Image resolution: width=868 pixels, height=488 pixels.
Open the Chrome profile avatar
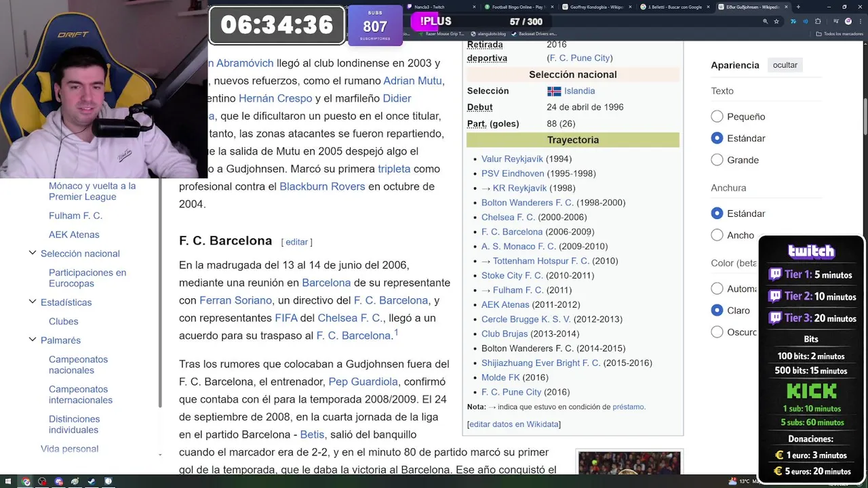(848, 22)
